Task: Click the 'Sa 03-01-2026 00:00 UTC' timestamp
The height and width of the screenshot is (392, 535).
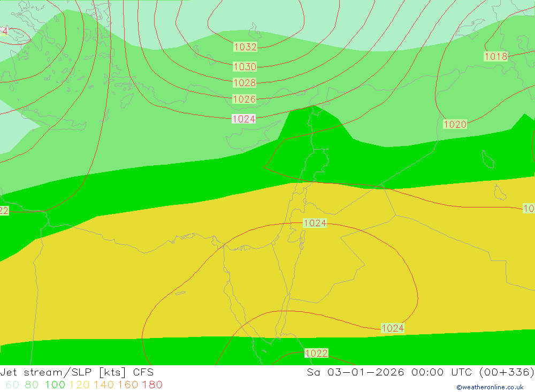Action: click(389, 372)
